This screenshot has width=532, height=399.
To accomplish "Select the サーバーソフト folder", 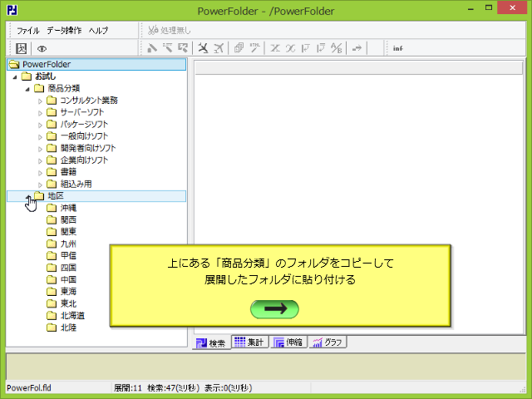I will pos(82,112).
